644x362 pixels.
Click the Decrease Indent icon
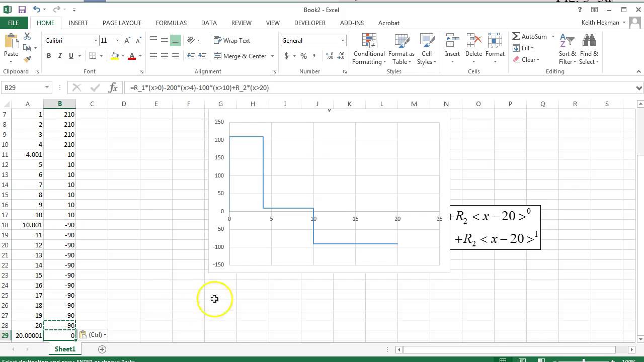pyautogui.click(x=191, y=56)
